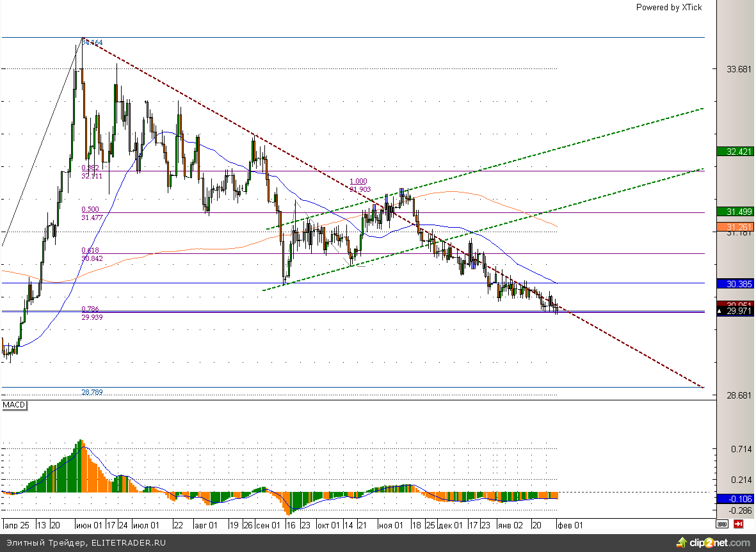Screen dimensions: 756x552
Task: Click the июн 01 date on time axis
Action: coord(88,525)
